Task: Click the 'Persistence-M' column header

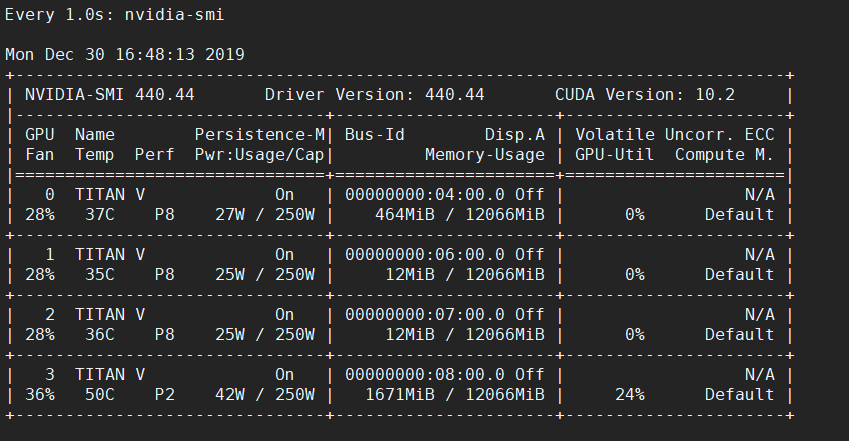Action: pyautogui.click(x=259, y=135)
